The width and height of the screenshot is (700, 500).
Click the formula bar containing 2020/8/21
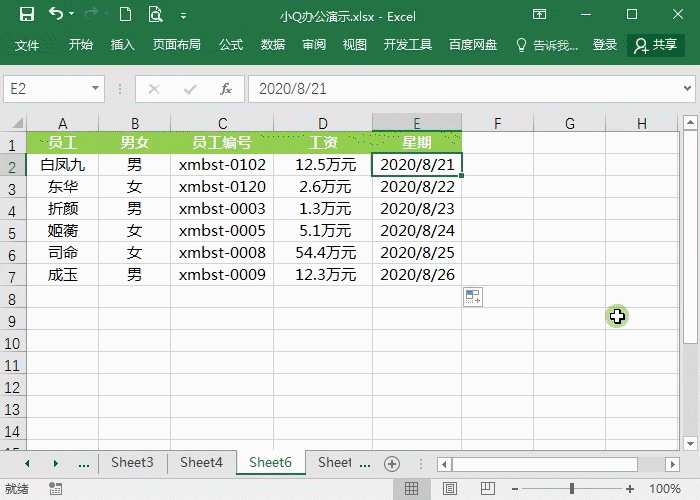464,89
